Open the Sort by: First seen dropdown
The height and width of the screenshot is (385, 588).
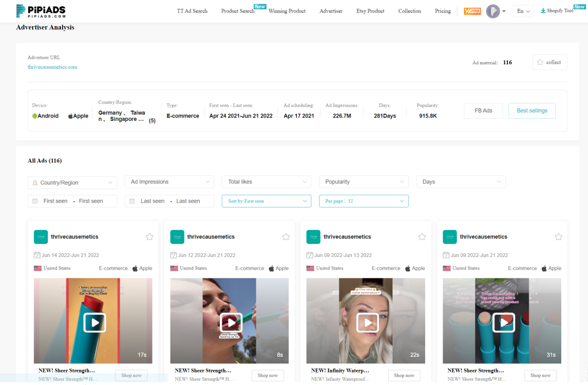[267, 201]
